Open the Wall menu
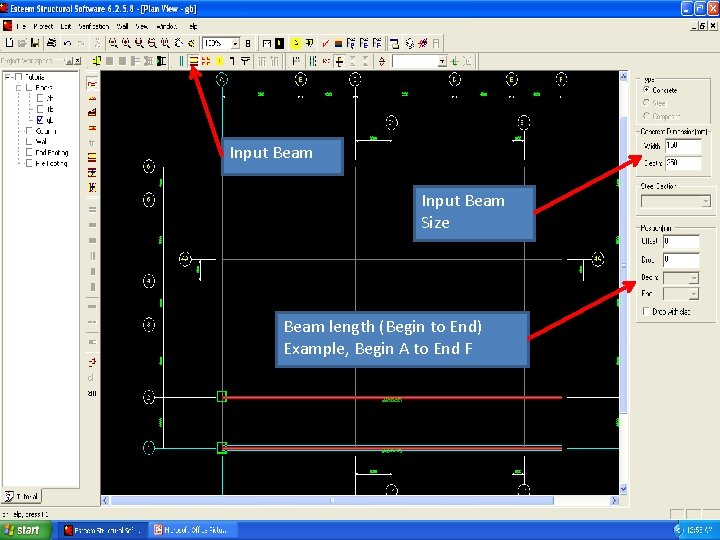The width and height of the screenshot is (720, 540). pyautogui.click(x=123, y=27)
